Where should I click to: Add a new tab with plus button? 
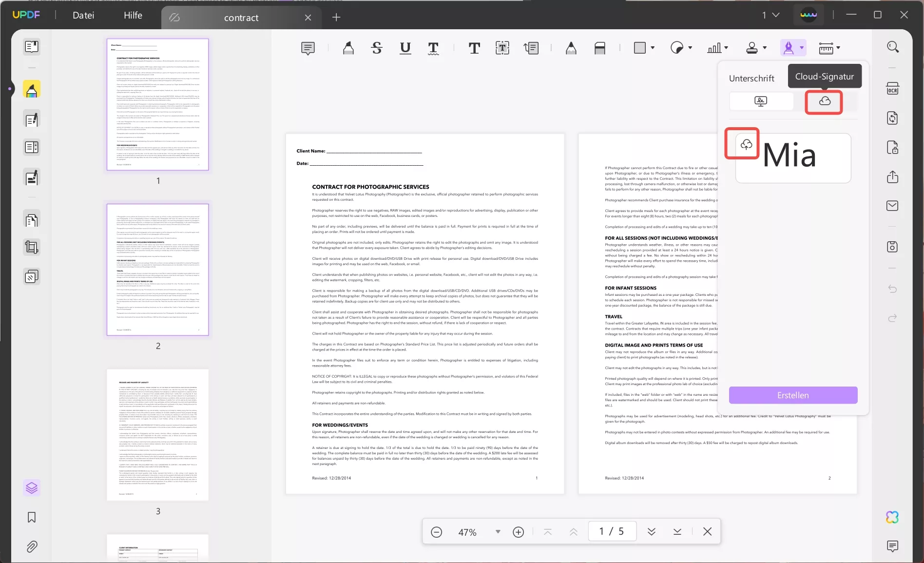click(x=336, y=18)
